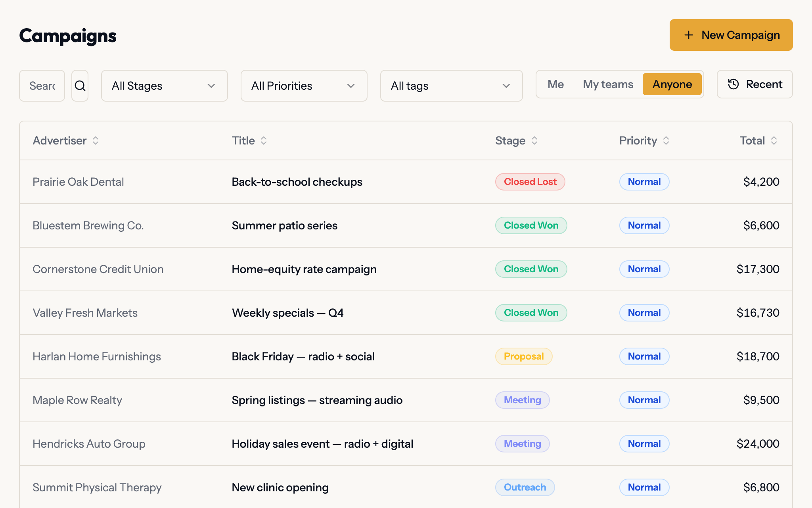This screenshot has width=812, height=508.
Task: Sort by Title column arrows
Action: [264, 140]
